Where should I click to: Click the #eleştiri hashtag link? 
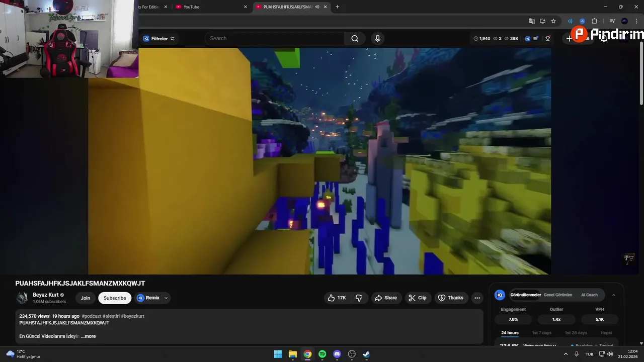coord(111,316)
